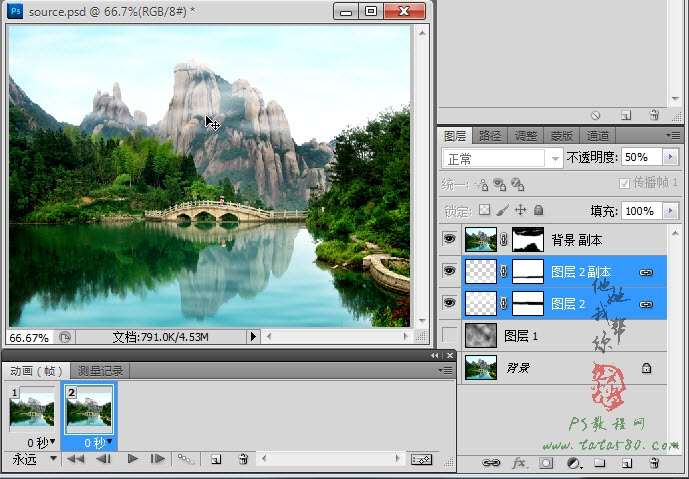Select the 背景 layer
This screenshot has width=689, height=479.
pos(560,368)
